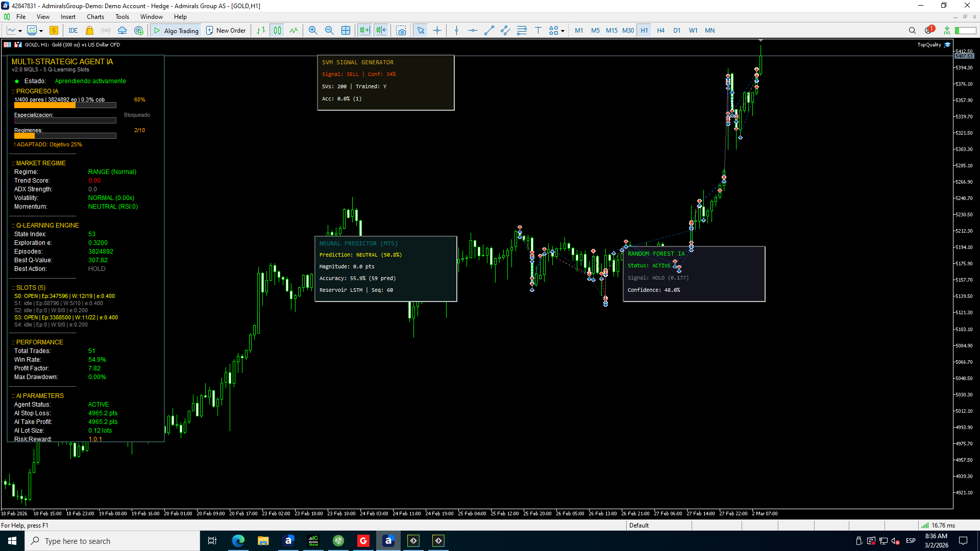Viewport: 980px width, 551px height.
Task: Toggle the chart shift button
Action: (x=381, y=31)
